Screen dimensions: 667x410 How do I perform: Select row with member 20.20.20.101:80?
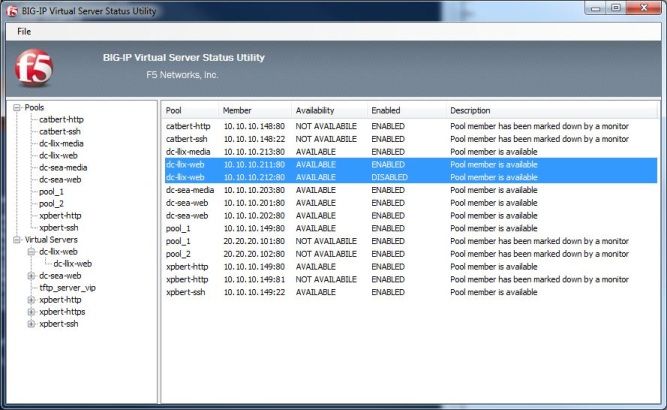pyautogui.click(x=411, y=241)
